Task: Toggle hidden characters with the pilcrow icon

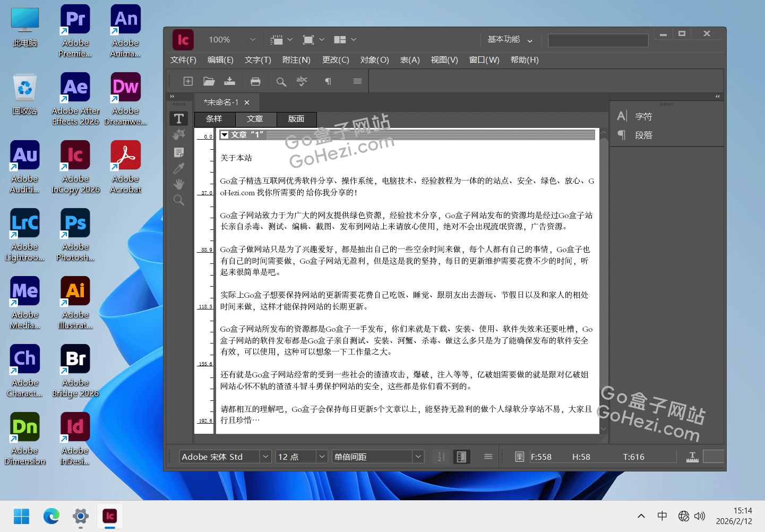Action: 328,81
